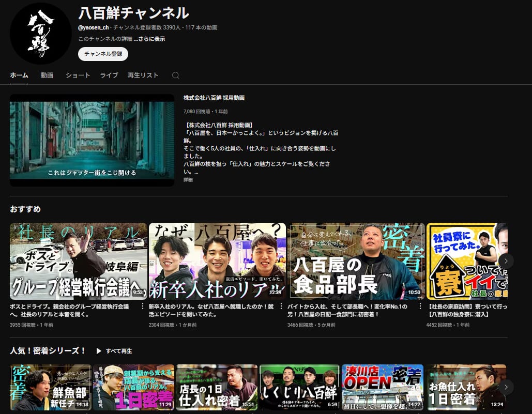The width and height of the screenshot is (532, 414).
Task: Expand channel details with ...さらに表示
Action: 149,39
